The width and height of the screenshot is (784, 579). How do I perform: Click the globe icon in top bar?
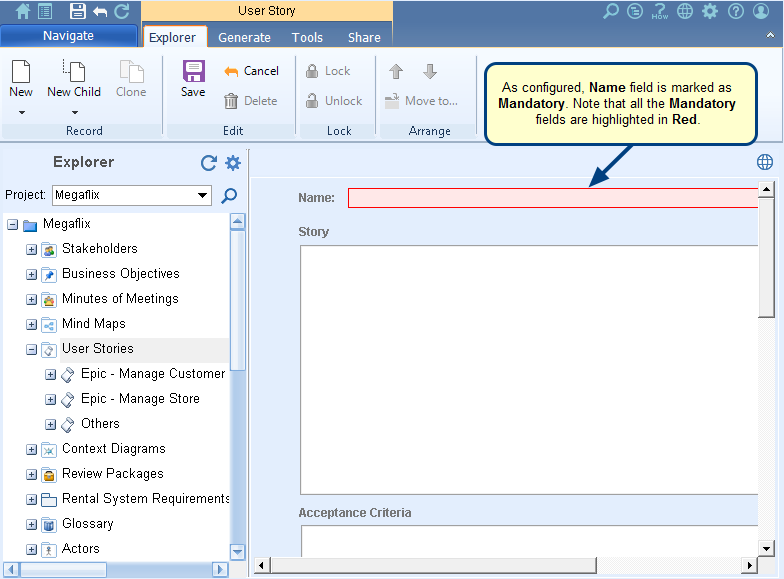685,11
